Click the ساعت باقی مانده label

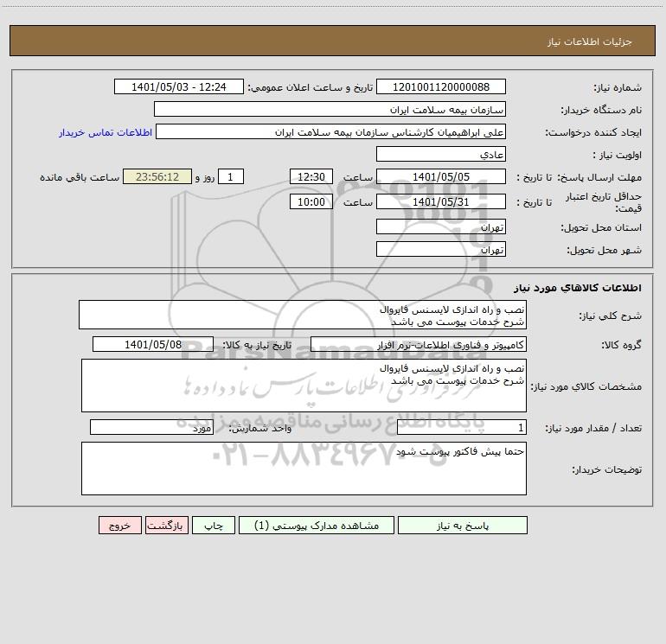point(80,177)
